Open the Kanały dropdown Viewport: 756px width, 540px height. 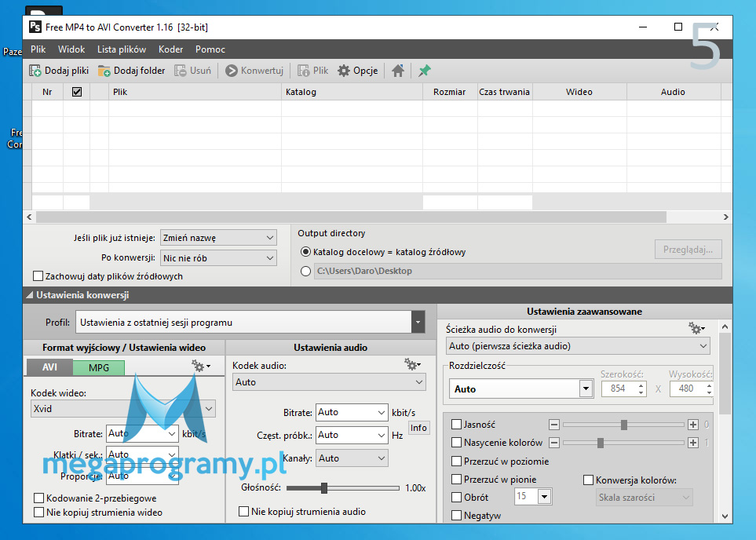coord(352,458)
